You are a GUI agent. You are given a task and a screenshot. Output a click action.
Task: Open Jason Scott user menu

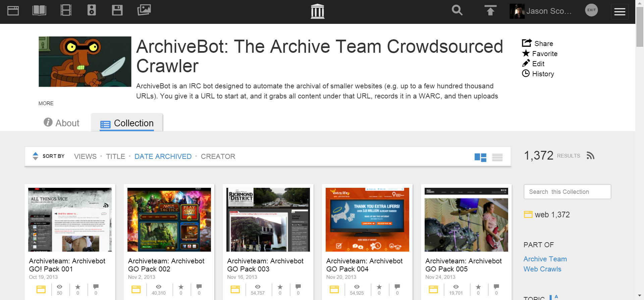coord(541,11)
